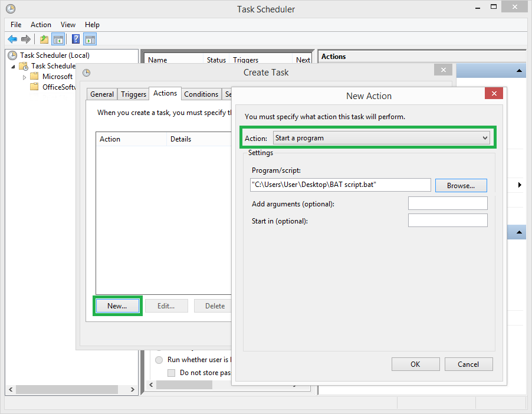Collapse the Task Scheduler Library tree node

click(x=14, y=65)
